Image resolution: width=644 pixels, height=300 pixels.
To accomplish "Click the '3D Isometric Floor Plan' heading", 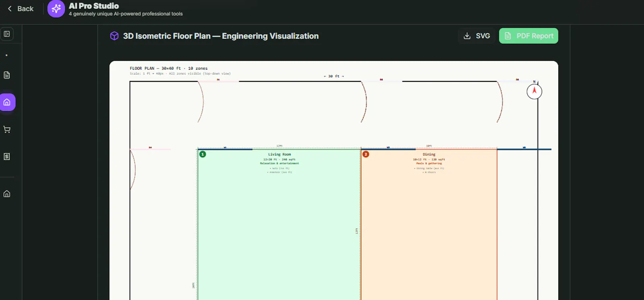I will pos(221,36).
